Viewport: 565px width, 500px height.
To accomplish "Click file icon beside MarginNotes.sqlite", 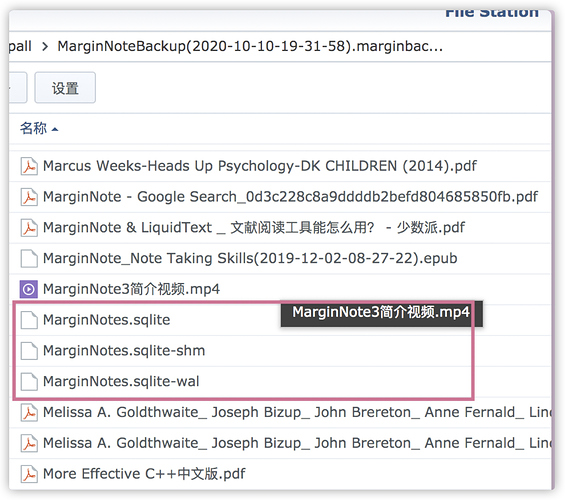I will [29, 320].
